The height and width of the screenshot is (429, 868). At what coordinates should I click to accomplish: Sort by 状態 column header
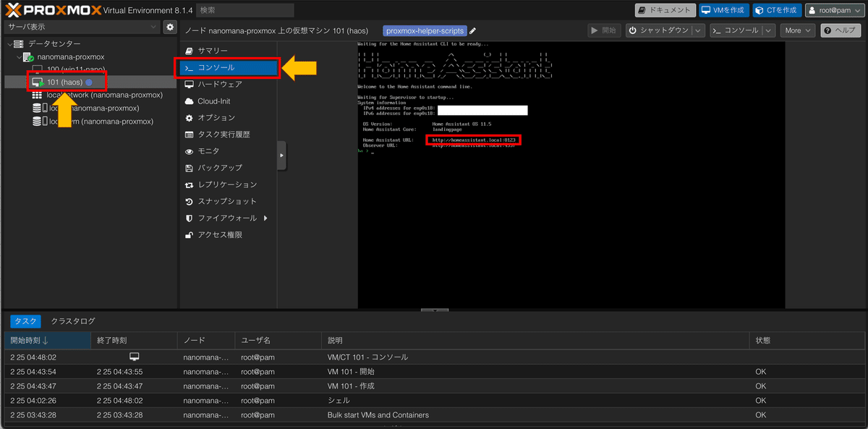coord(807,340)
